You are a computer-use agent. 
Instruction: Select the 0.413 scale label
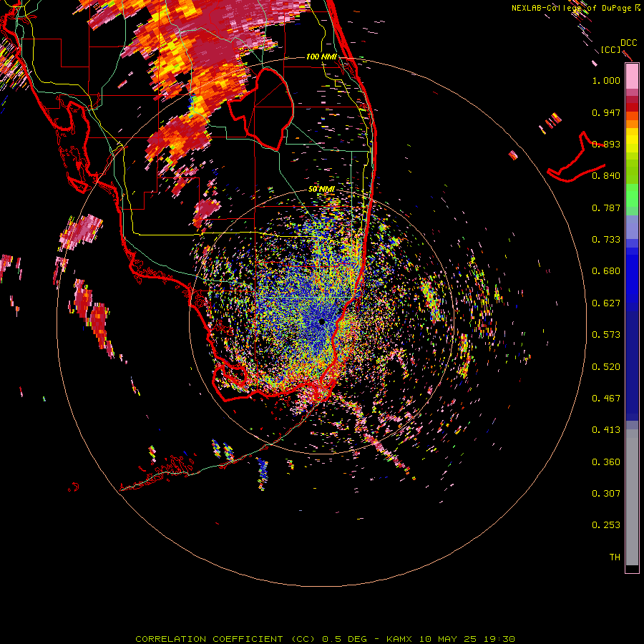(606, 430)
